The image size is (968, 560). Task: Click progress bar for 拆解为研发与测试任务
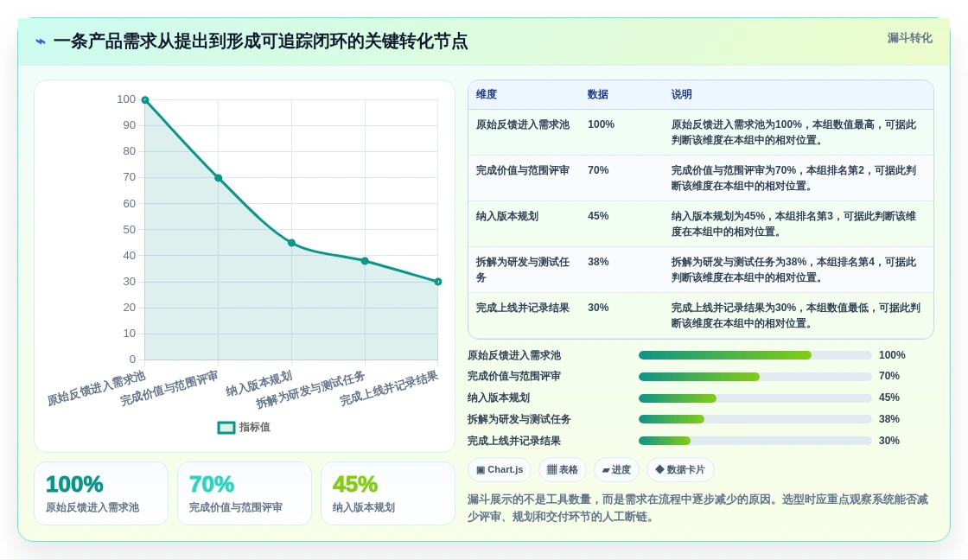[x=755, y=420]
